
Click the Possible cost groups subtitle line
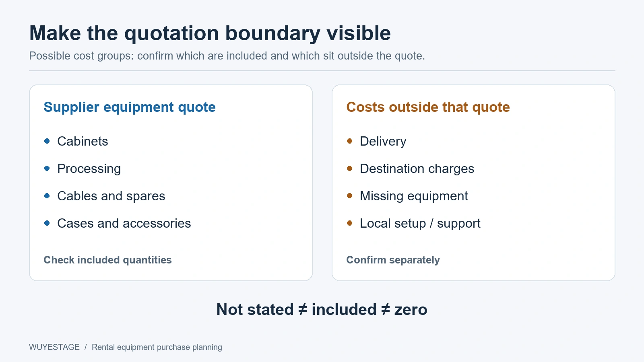click(227, 56)
